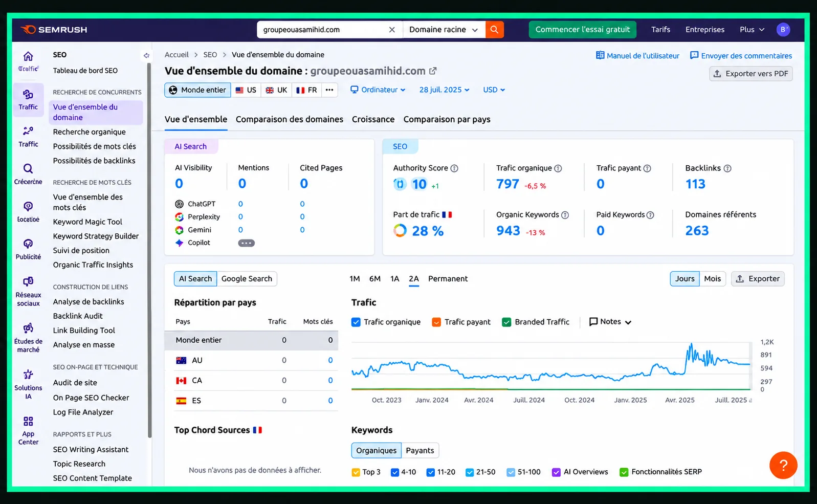Toggle Top 3 keywords checkbox

[356, 472]
